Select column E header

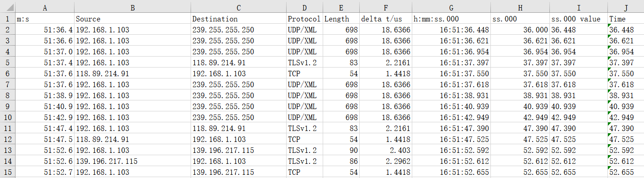coord(341,7)
